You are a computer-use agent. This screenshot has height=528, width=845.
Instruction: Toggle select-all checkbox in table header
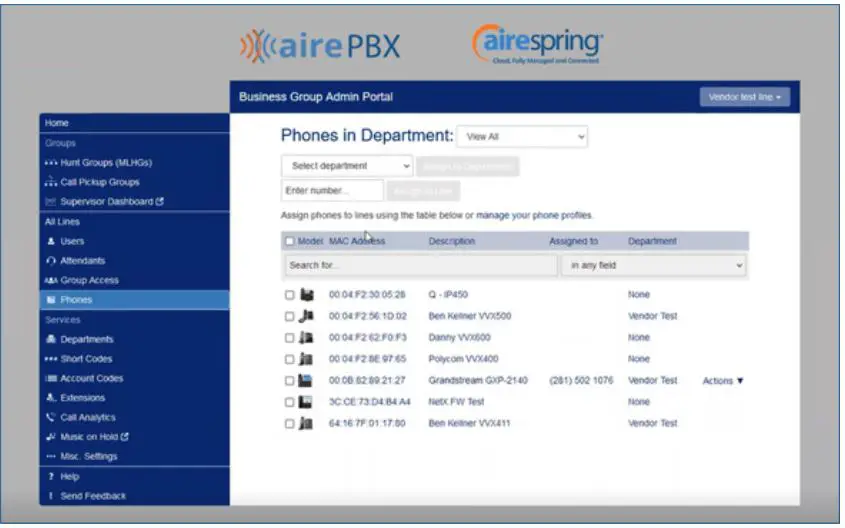(x=290, y=241)
